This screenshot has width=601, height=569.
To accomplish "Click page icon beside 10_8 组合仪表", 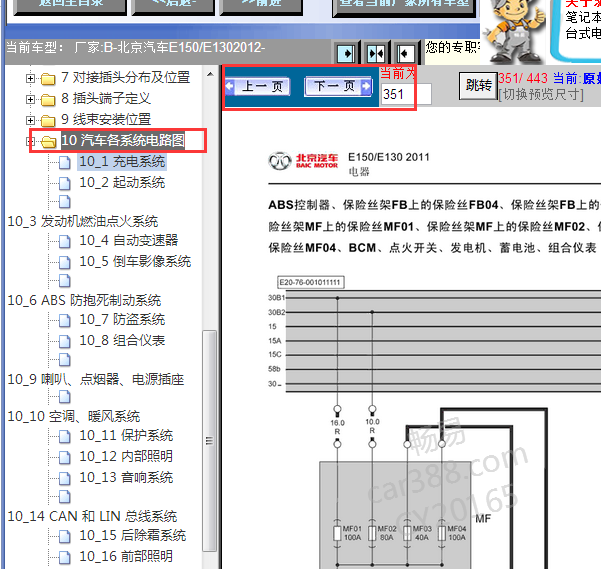I will 65,341.
